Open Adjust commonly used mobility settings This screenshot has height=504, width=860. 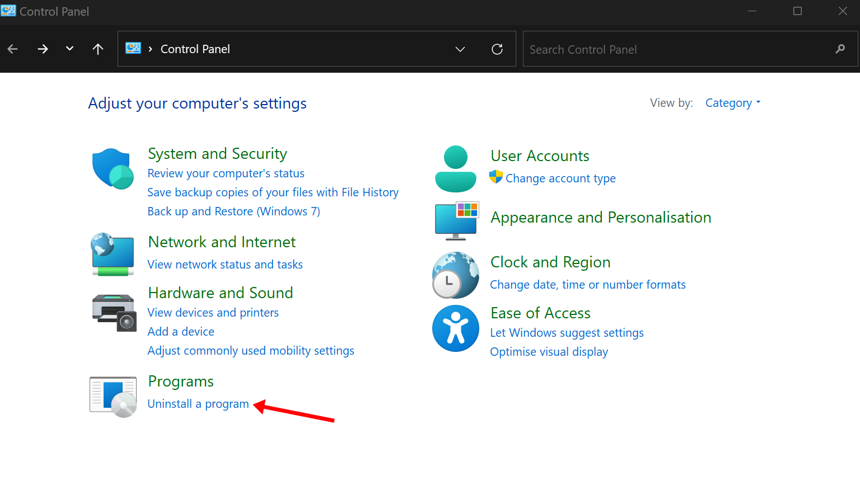251,351
